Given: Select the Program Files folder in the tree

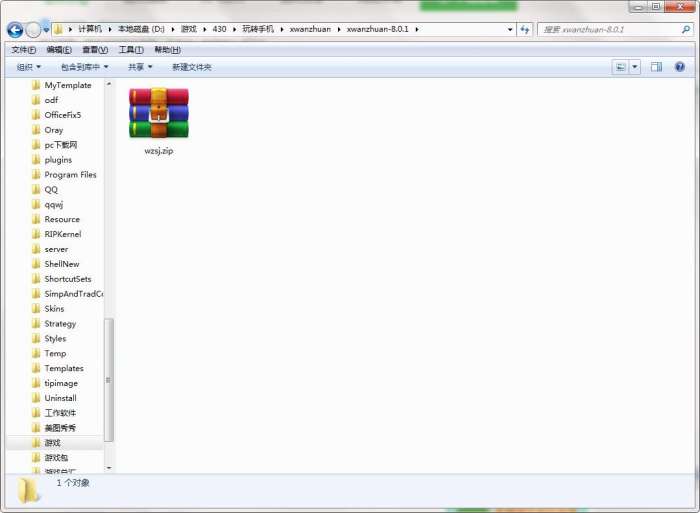Looking at the screenshot, I should (x=64, y=175).
